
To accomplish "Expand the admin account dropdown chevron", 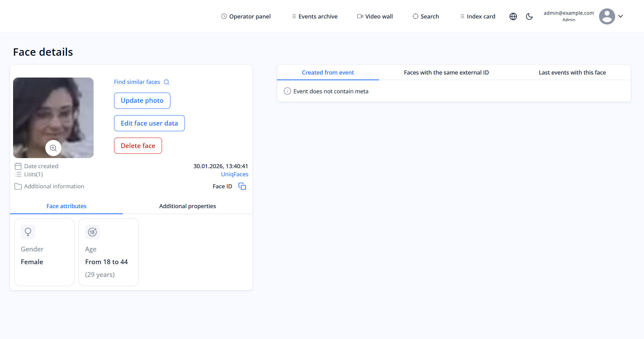I will coord(621,16).
